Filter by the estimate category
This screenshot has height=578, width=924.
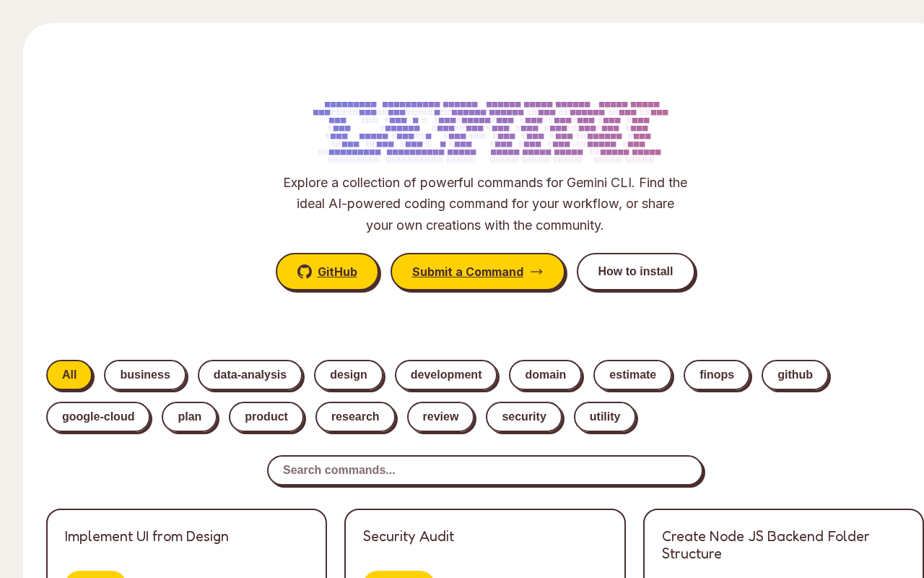pos(632,375)
